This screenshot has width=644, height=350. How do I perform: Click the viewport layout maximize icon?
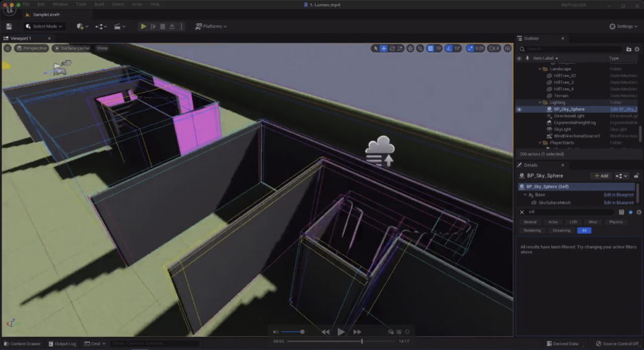pos(508,48)
